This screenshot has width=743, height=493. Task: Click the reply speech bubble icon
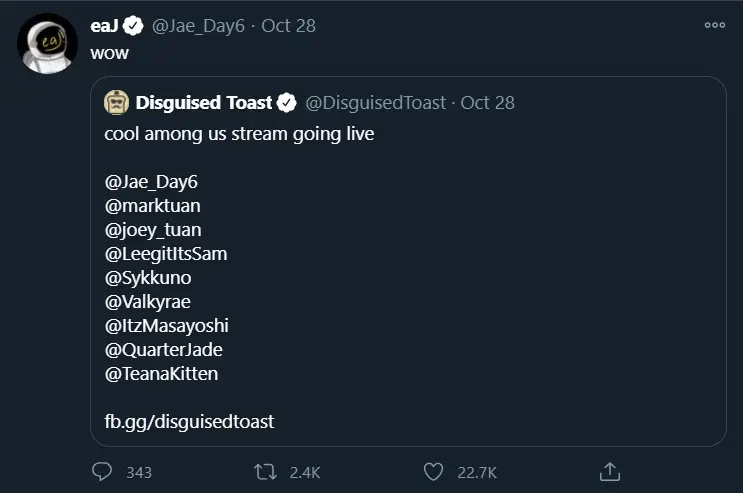tap(103, 471)
